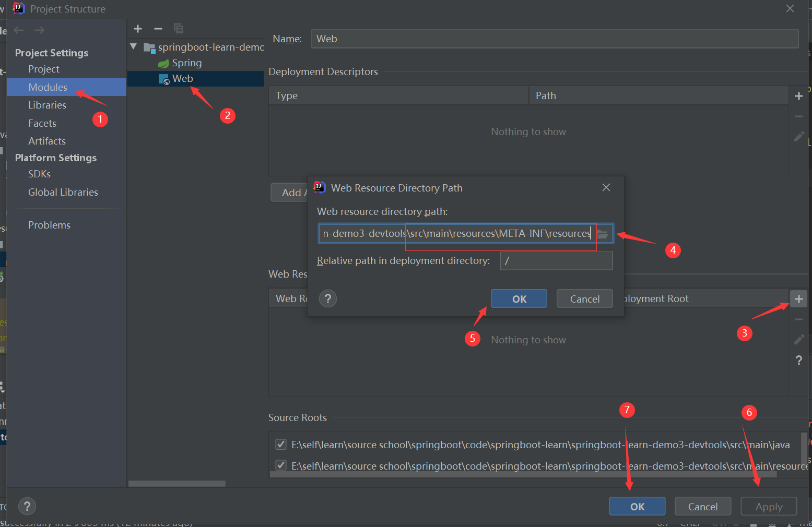Add a deployment descriptor with plus

[798, 96]
